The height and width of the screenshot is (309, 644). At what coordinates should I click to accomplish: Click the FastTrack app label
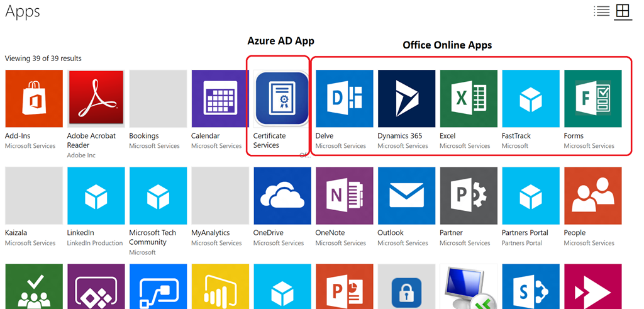[516, 136]
